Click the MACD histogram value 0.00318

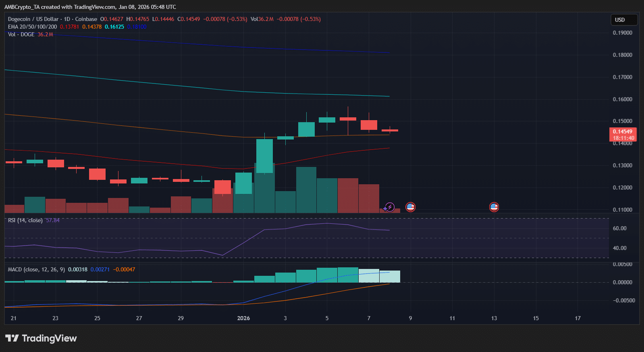pos(77,269)
